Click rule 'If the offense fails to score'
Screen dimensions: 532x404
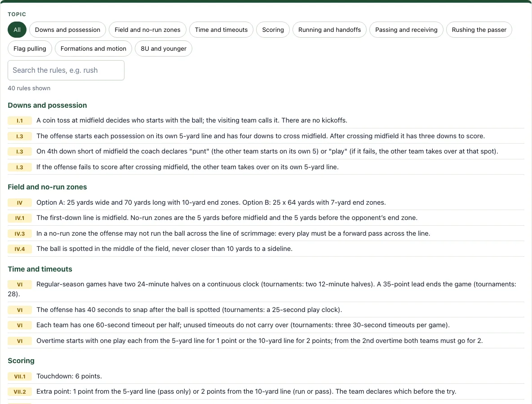[187, 167]
